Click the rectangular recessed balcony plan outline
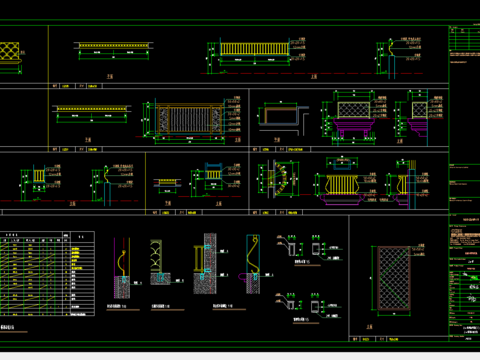The image size is (480, 360). pyautogui.click(x=281, y=114)
